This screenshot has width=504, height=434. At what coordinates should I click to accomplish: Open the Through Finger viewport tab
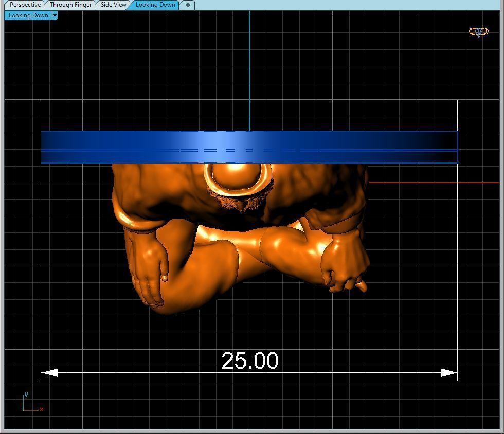[70, 5]
